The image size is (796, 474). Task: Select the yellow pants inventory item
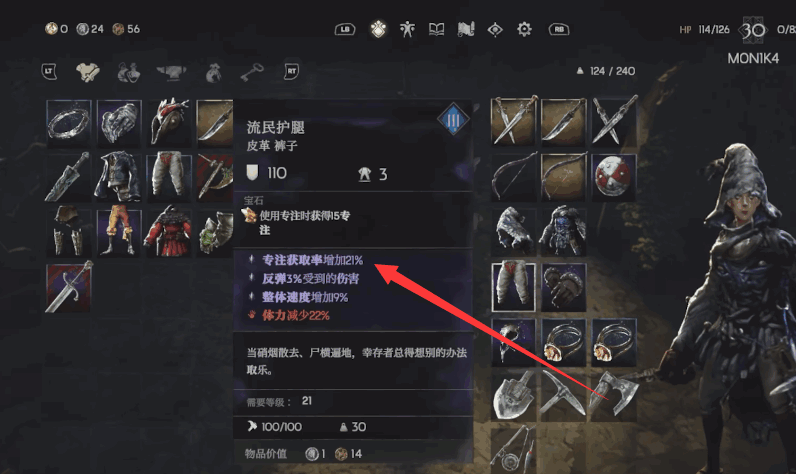pyautogui.click(x=118, y=231)
